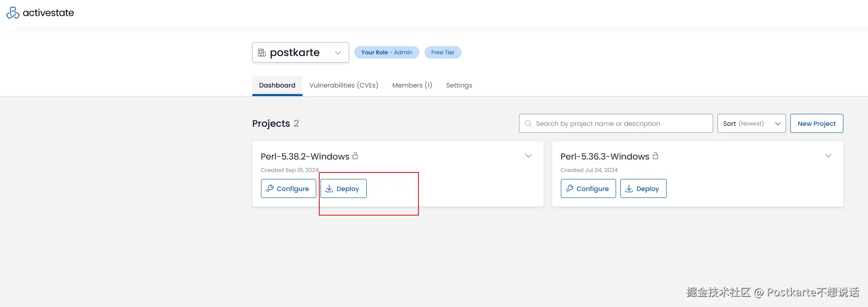Click the 'Created Jul 04, 2024' text
Screen dimensions: 868x307
(x=589, y=170)
